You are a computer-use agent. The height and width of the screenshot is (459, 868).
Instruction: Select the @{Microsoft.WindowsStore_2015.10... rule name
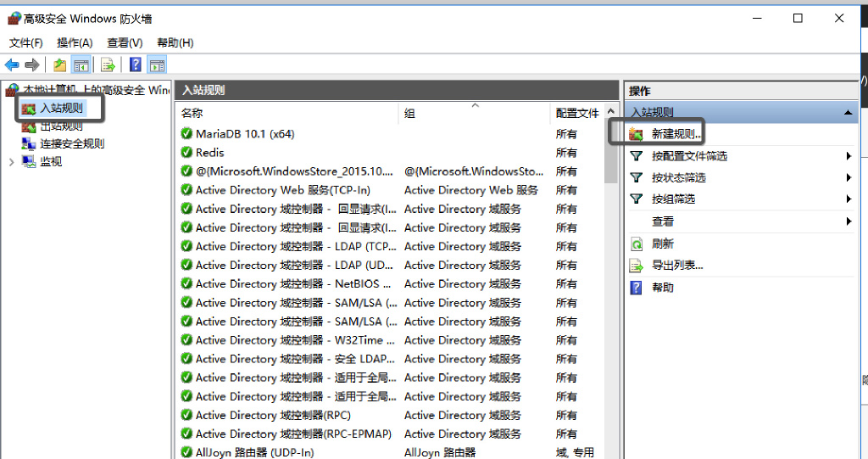[x=294, y=171]
